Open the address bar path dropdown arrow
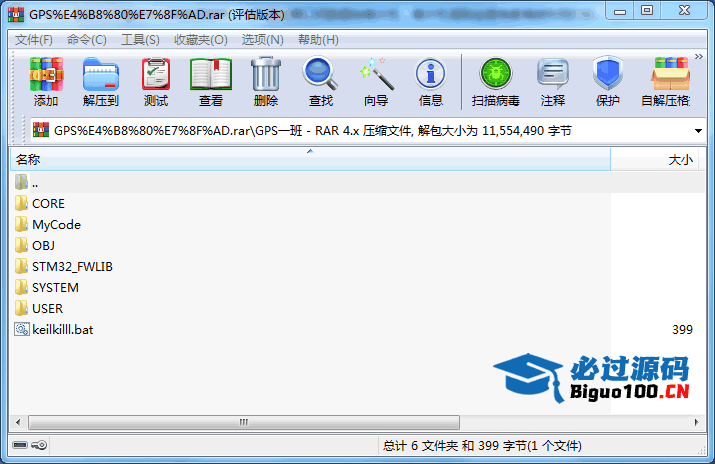The image size is (715, 464). 698,131
